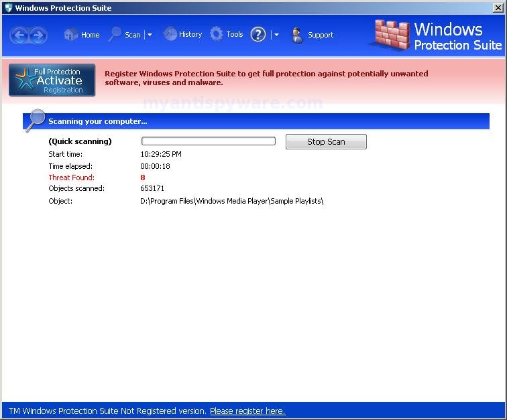The image size is (507, 420).
Task: Open the Support toolbar label
Action: (321, 35)
